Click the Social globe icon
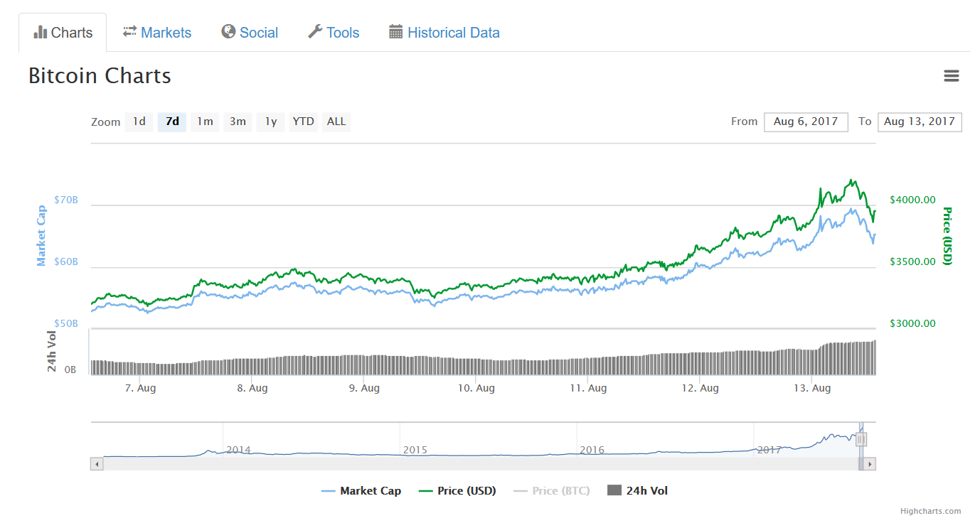Viewport: 980px width, 523px height. [x=228, y=32]
